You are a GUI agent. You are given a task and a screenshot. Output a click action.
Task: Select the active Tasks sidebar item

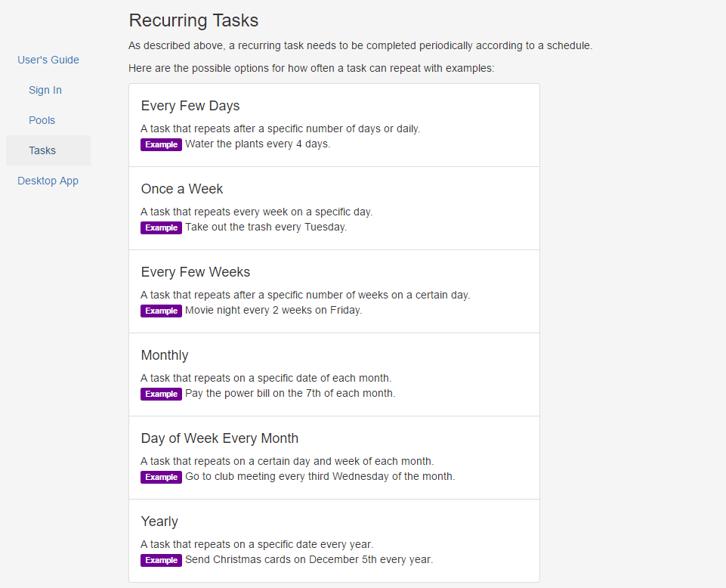(x=42, y=150)
